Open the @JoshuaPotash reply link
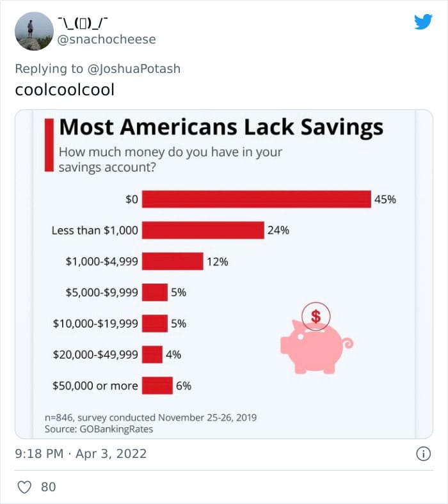Screen dimensions: 448x504 [x=134, y=68]
